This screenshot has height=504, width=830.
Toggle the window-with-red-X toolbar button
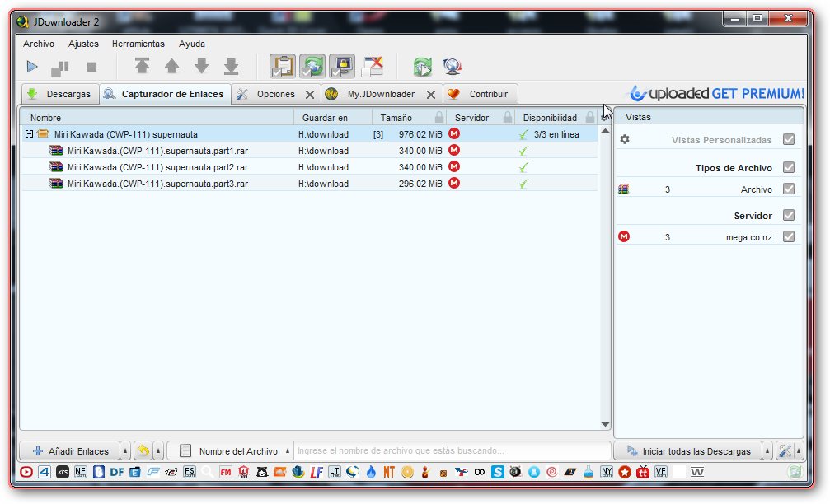point(372,67)
